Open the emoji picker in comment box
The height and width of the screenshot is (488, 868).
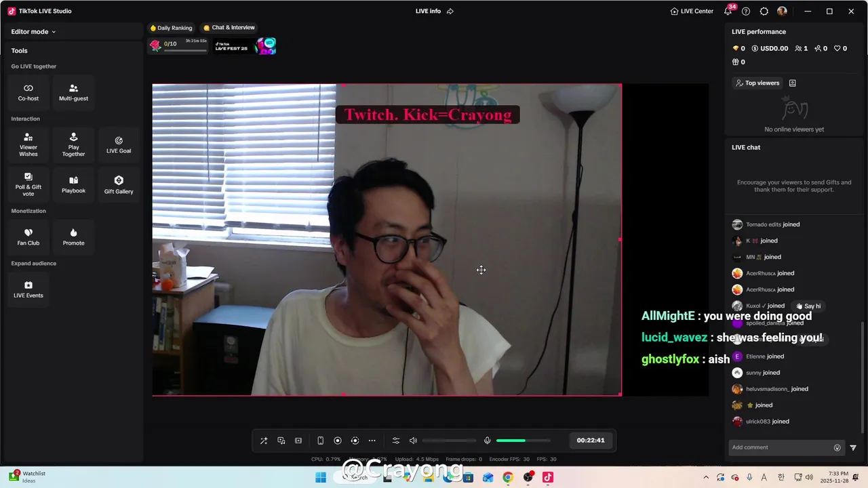point(837,448)
